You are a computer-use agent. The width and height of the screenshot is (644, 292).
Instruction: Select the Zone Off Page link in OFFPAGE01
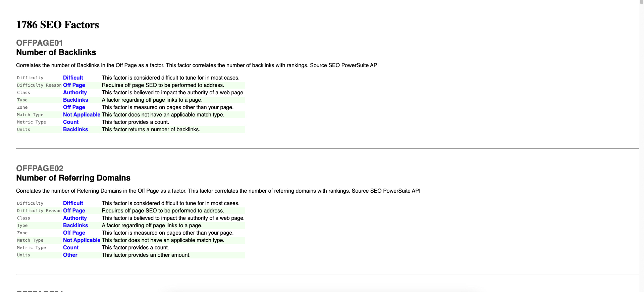pos(74,107)
